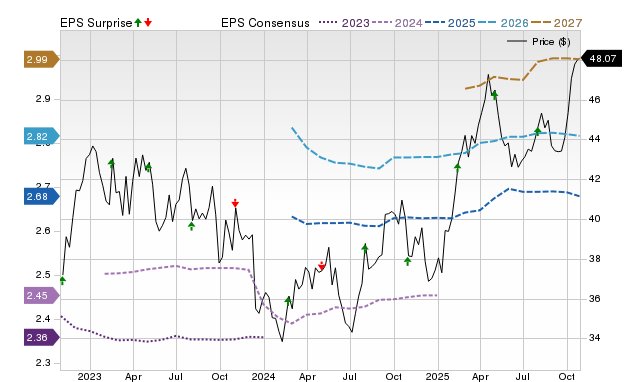Click the 44 label on the price axis
640x382 pixels.
[x=595, y=139]
